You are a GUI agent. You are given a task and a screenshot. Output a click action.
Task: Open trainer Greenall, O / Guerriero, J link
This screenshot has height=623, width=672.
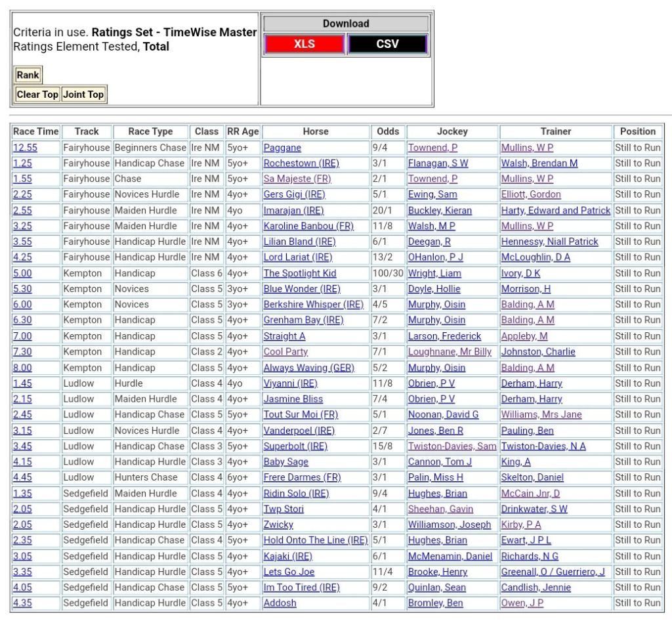pyautogui.click(x=553, y=572)
